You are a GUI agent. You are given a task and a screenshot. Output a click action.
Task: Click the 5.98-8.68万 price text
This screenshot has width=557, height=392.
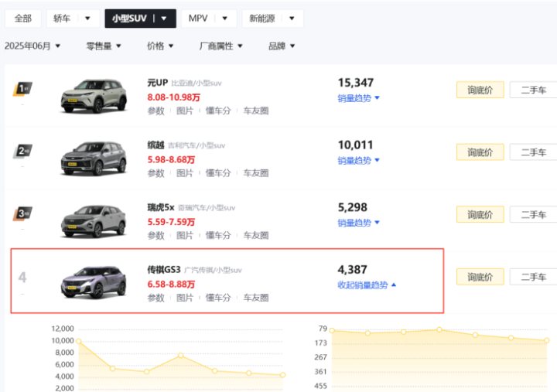(x=171, y=160)
